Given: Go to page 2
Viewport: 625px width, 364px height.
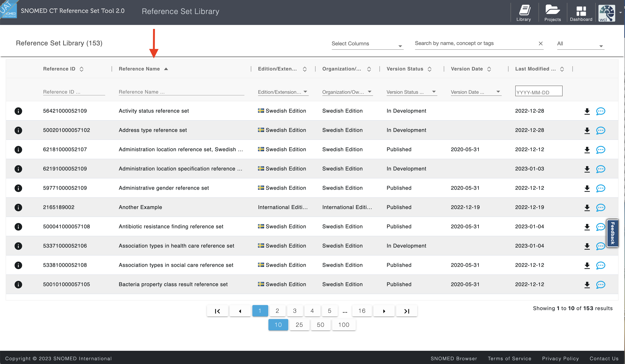Looking at the screenshot, I should point(277,311).
